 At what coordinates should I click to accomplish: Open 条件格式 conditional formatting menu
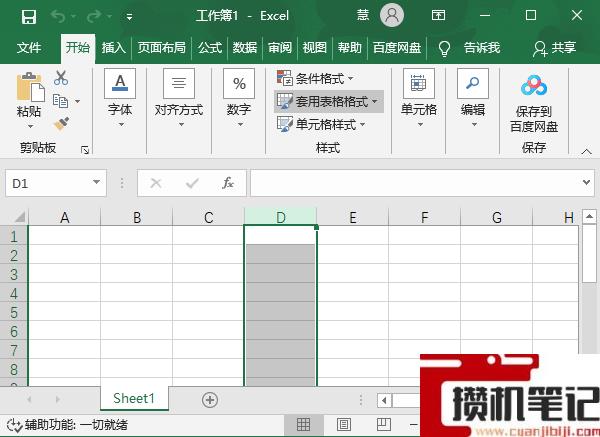pyautogui.click(x=315, y=79)
